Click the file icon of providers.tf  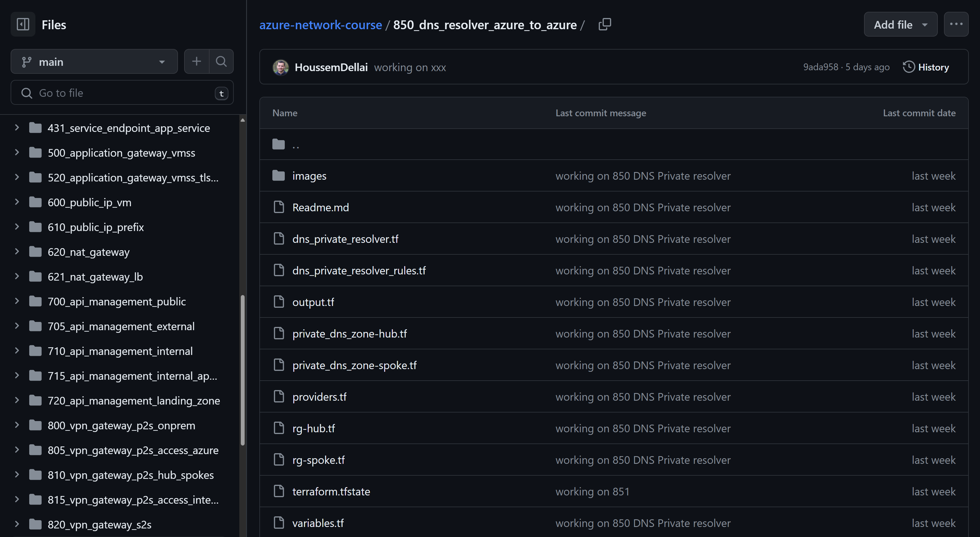279,397
